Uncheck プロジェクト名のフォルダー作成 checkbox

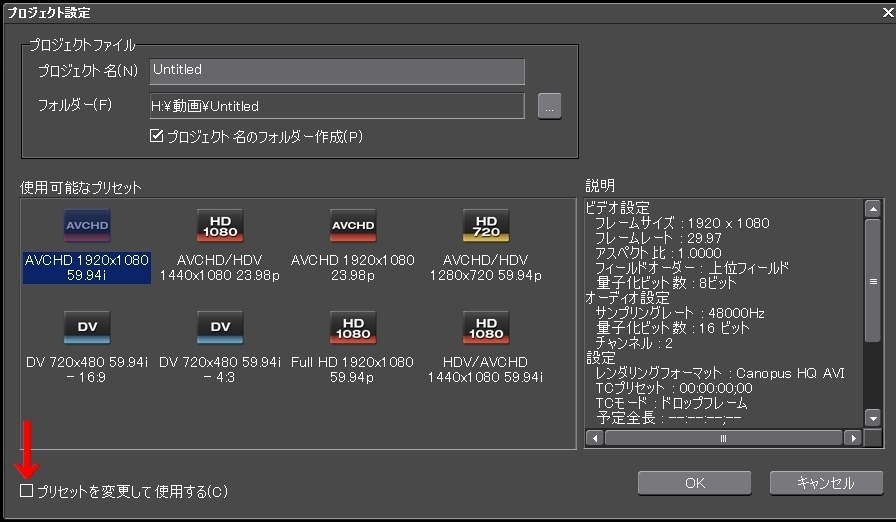tap(156, 136)
